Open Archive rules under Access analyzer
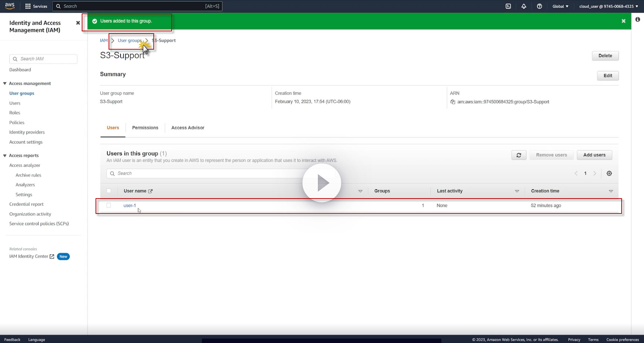The height and width of the screenshot is (343, 644). 28,175
